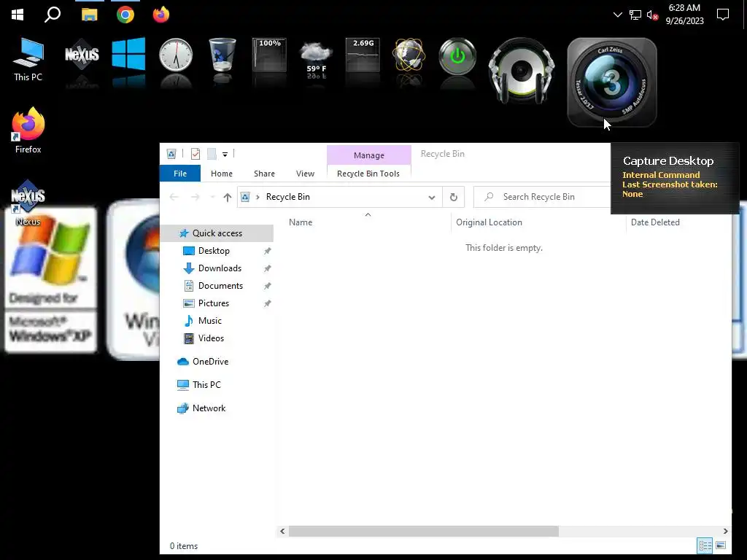Open Documents in navigation pane

click(220, 286)
